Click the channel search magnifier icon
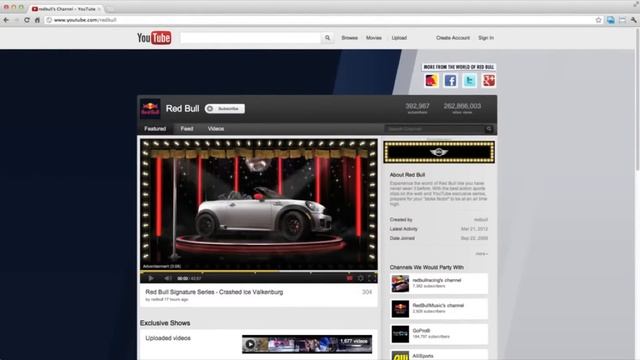 (x=489, y=129)
